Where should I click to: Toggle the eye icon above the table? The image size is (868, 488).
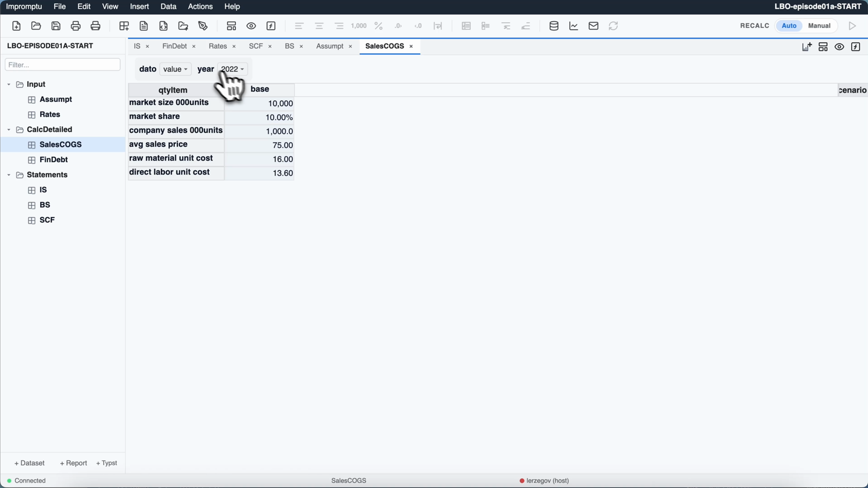(x=839, y=47)
